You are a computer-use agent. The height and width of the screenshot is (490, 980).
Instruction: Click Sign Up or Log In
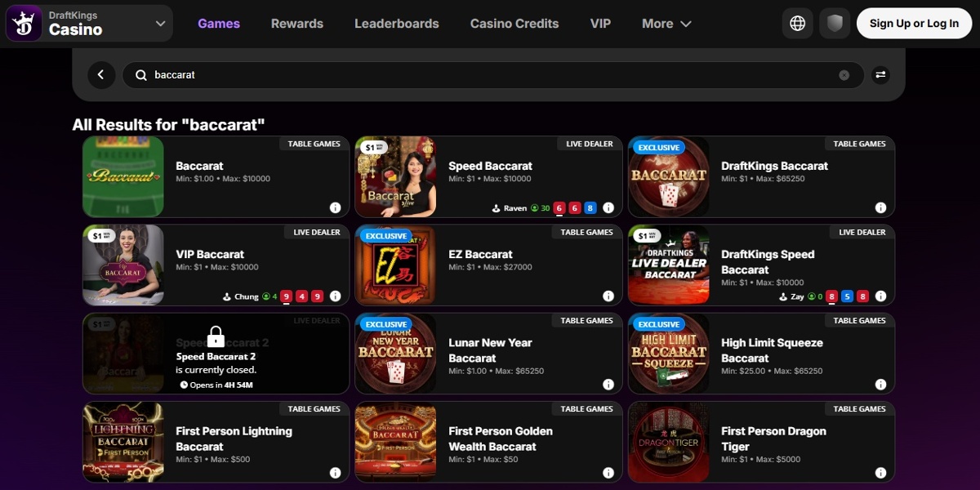914,24
